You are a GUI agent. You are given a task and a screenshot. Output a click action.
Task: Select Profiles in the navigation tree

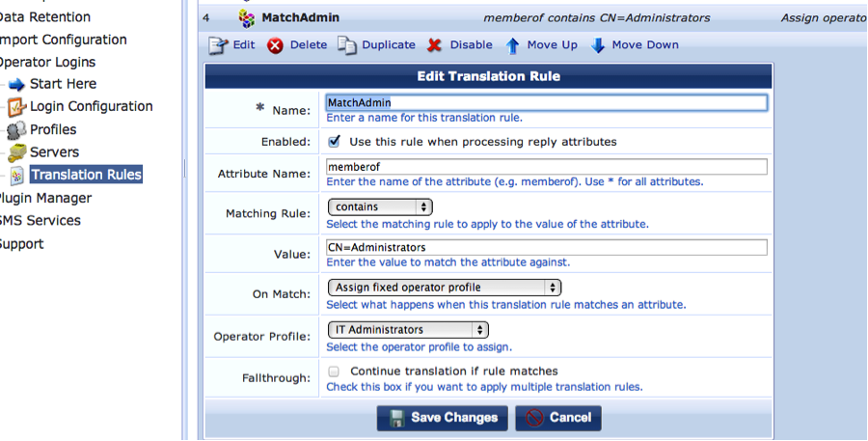53,129
